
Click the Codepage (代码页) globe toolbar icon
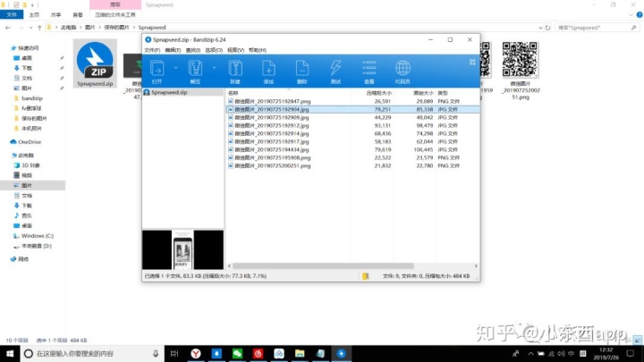click(402, 72)
